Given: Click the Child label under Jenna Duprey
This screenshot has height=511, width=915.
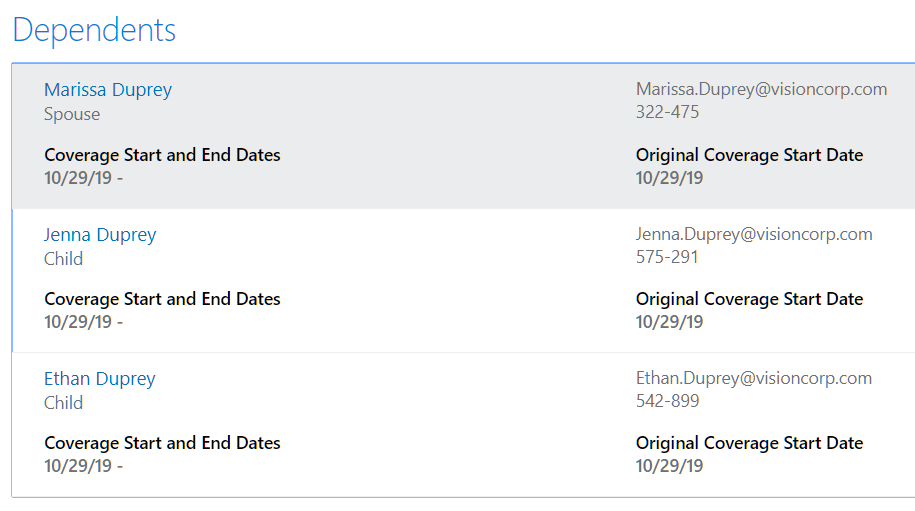Looking at the screenshot, I should [63, 259].
